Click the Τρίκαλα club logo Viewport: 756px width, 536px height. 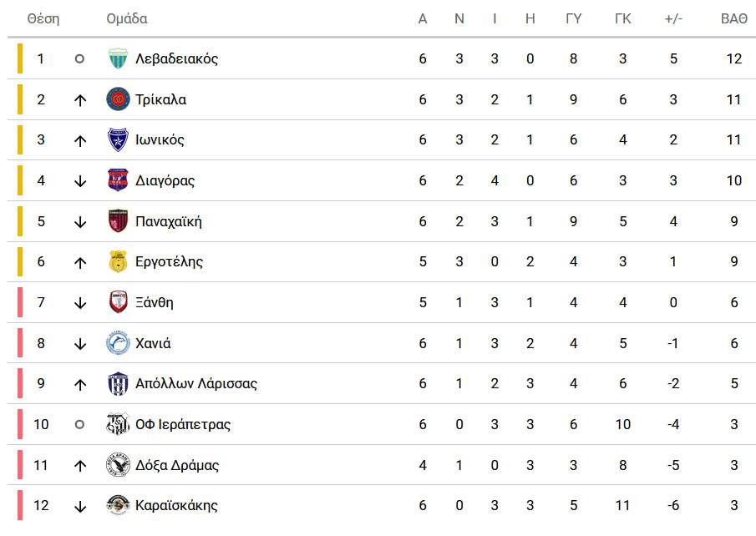[118, 99]
